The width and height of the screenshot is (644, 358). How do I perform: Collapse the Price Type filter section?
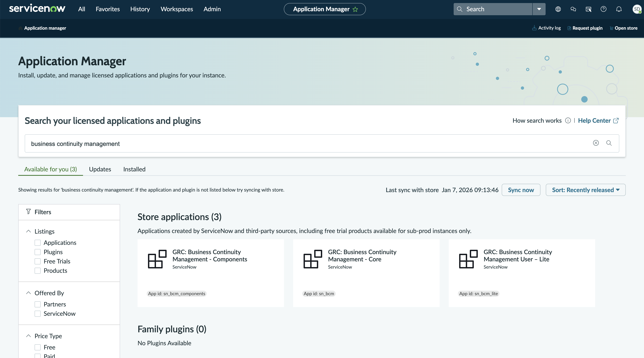[28, 336]
